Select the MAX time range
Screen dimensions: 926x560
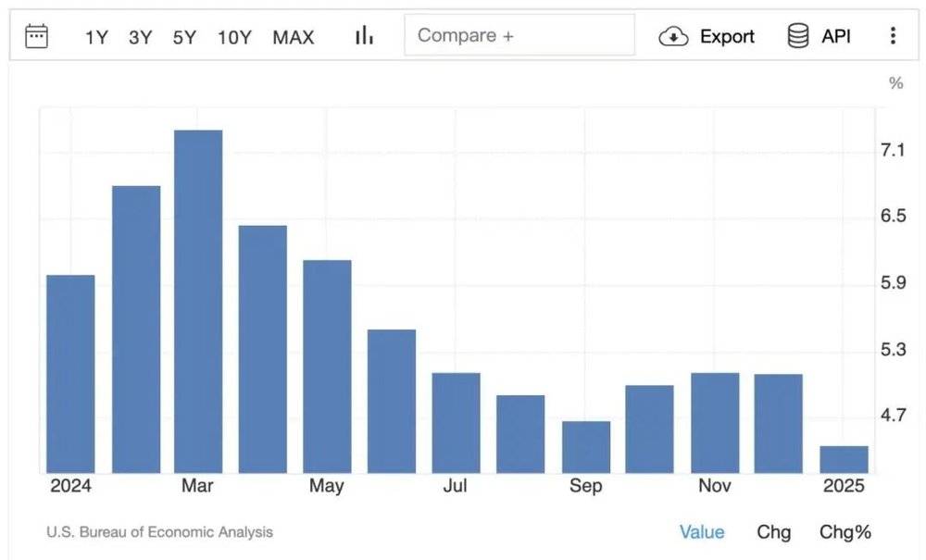[294, 37]
